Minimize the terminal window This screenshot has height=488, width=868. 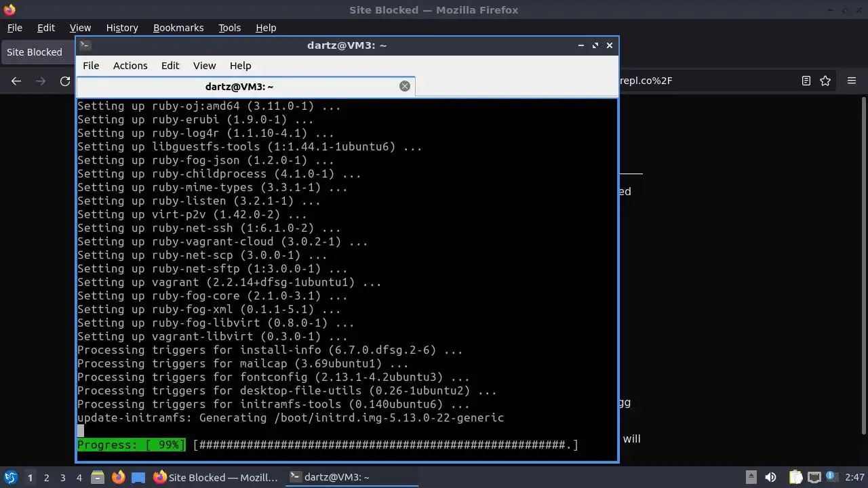point(581,45)
